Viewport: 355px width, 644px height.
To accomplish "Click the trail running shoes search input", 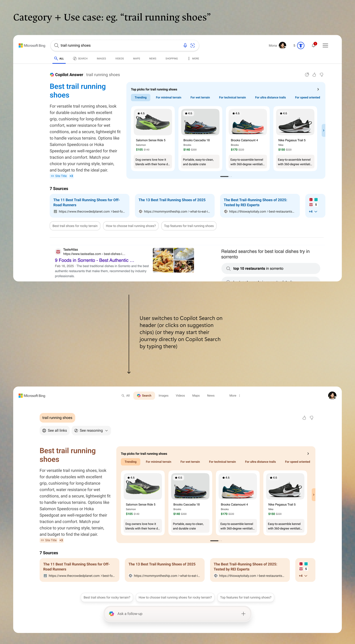I will 125,45.
